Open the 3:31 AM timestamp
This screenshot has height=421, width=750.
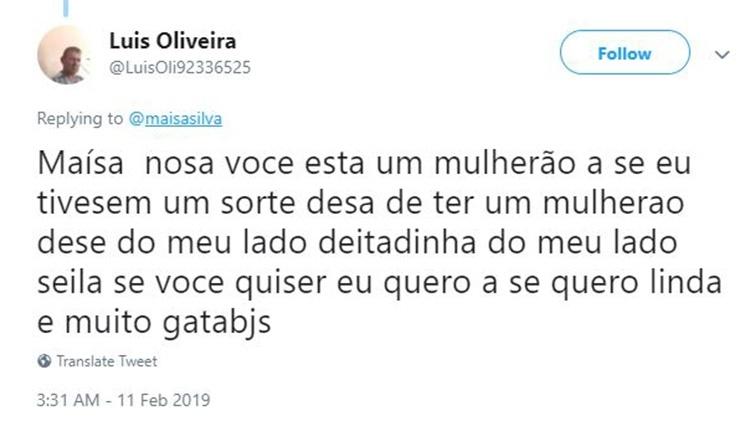coord(67,397)
